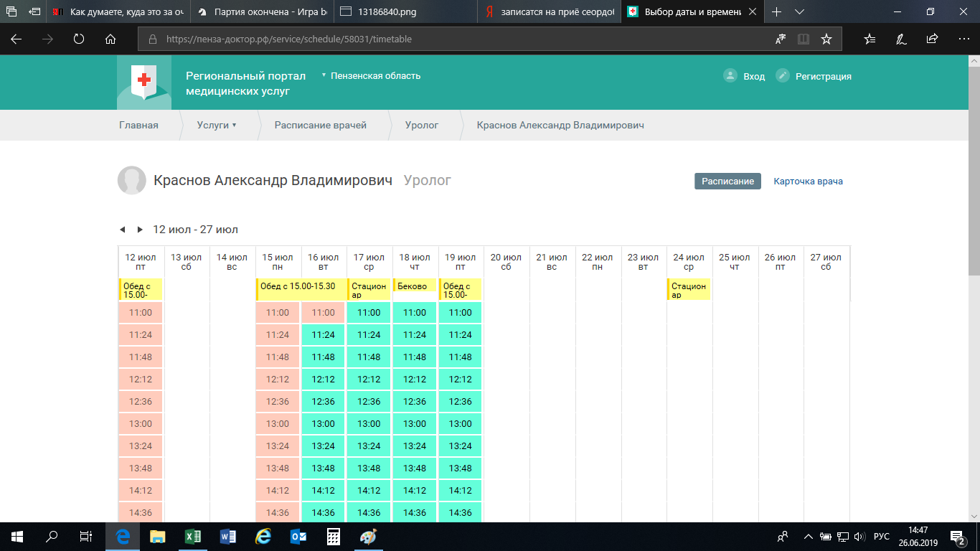
Task: Click the browser Forward arrow
Action: (47, 39)
